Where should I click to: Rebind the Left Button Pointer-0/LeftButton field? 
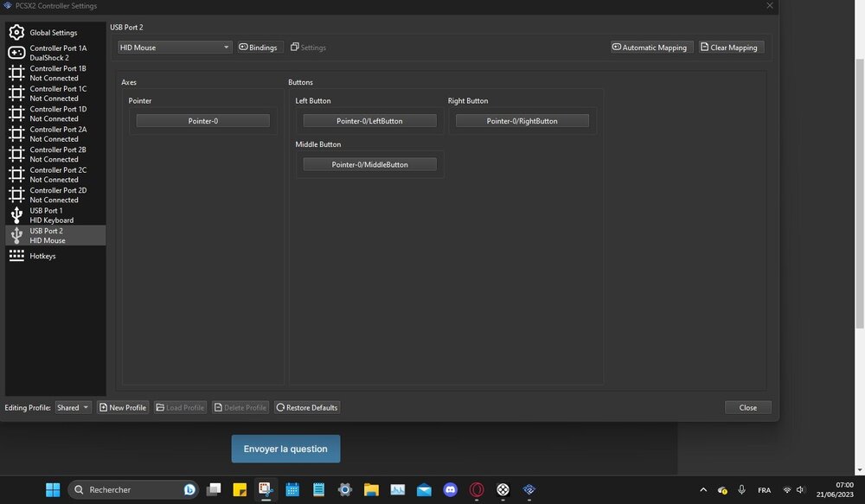369,121
